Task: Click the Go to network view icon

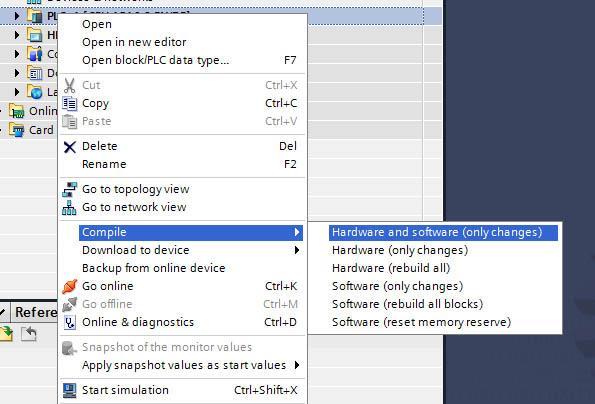Action: point(69,208)
